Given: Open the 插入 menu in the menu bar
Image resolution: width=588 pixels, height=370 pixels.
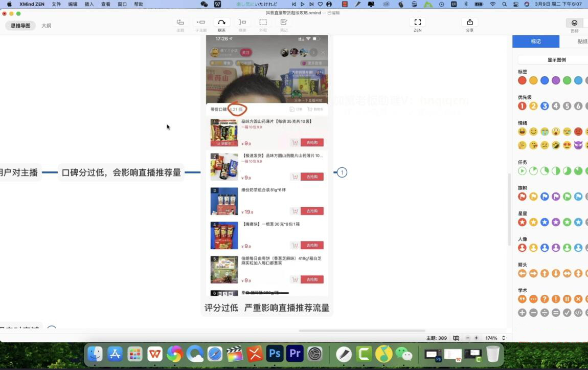Looking at the screenshot, I should pos(89,4).
